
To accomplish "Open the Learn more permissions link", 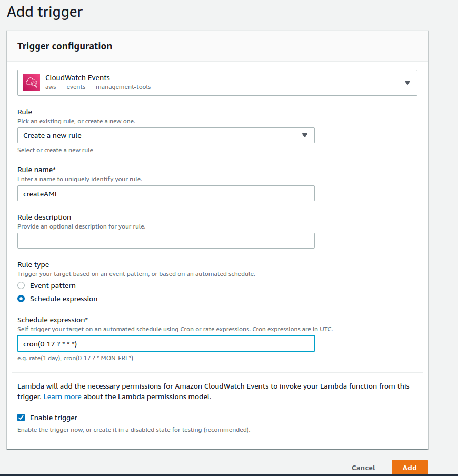I will tap(62, 396).
